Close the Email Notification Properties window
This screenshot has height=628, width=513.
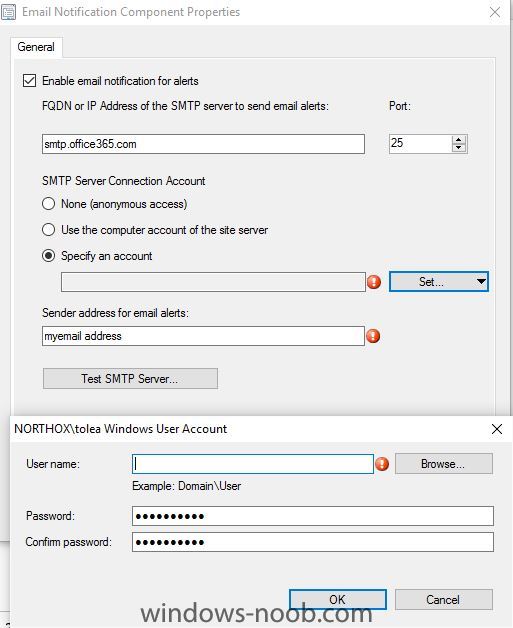coord(495,12)
